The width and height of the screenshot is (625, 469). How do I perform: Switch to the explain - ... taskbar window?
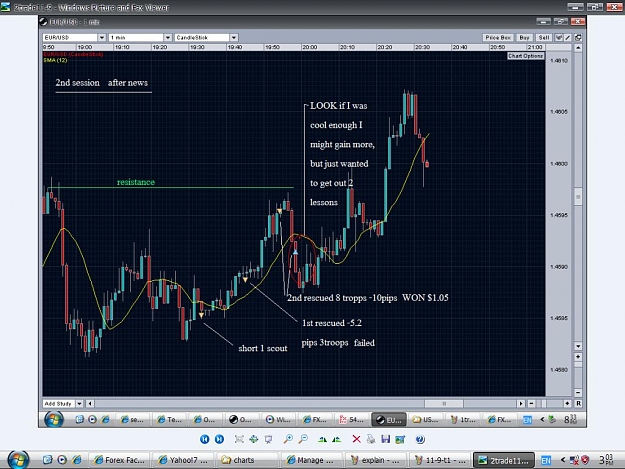click(376, 460)
